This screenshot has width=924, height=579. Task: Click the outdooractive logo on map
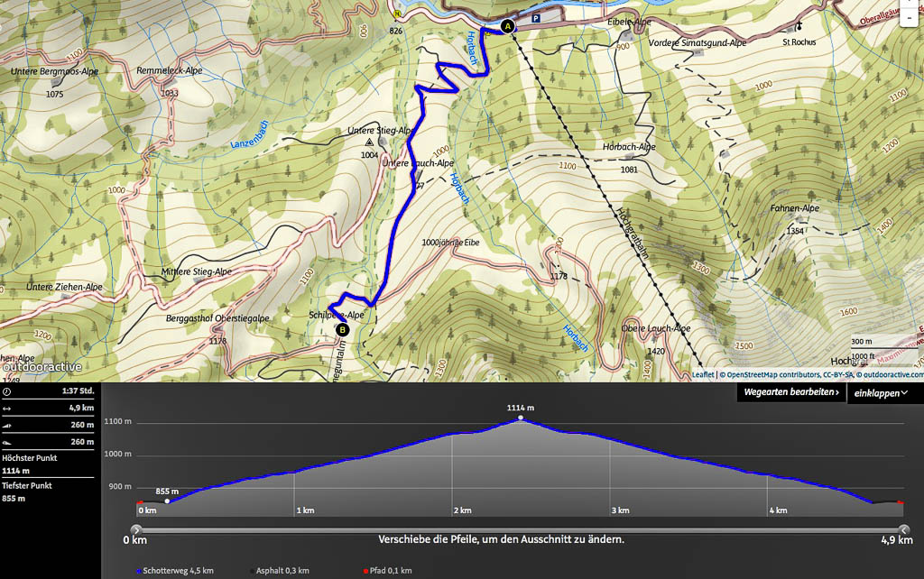coord(42,367)
